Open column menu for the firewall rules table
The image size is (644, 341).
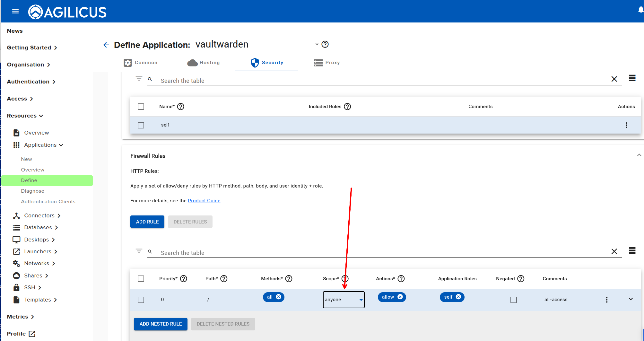tap(632, 250)
